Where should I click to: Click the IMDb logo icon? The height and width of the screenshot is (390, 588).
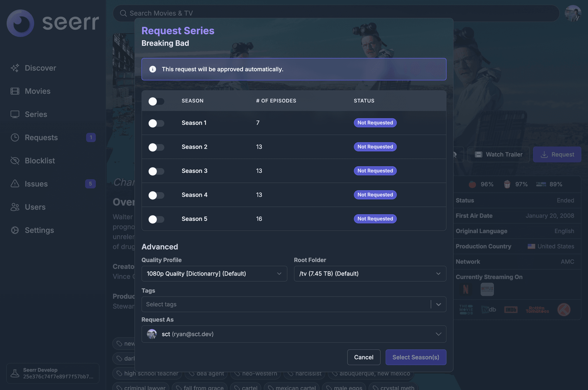pyautogui.click(x=511, y=310)
